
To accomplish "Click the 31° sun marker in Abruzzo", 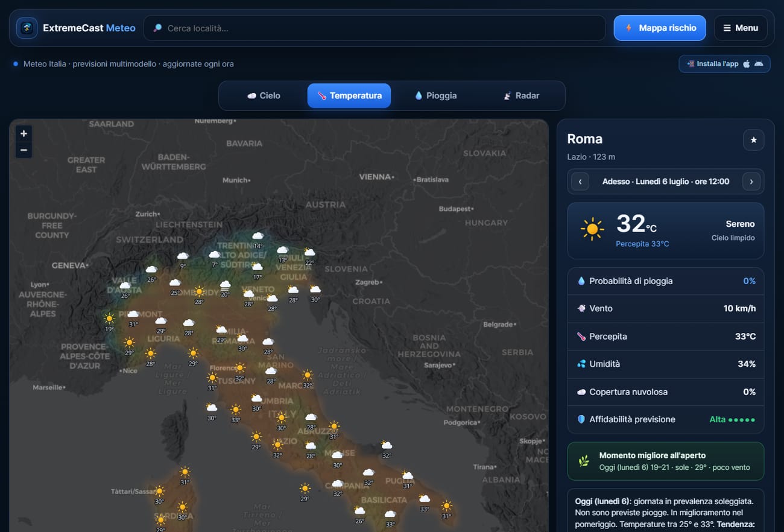I will (x=334, y=429).
